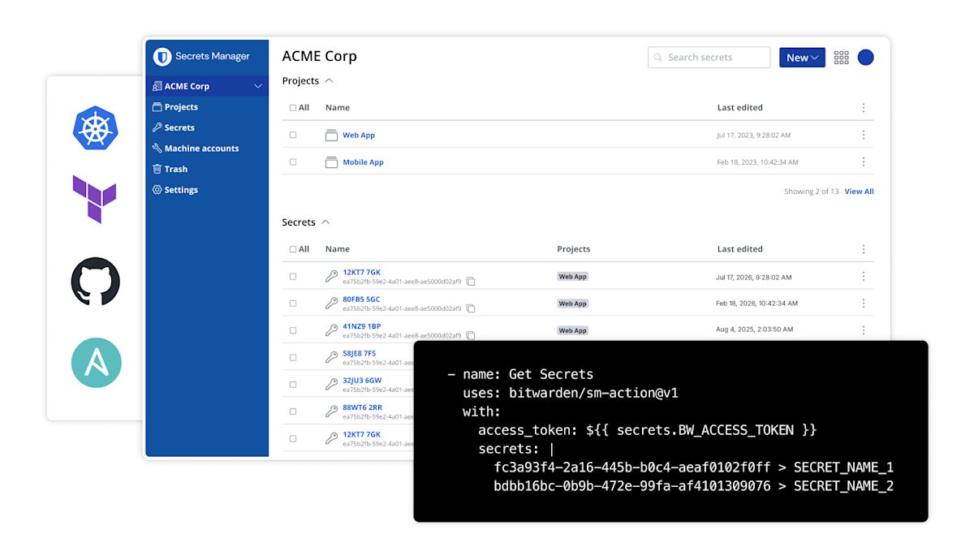The height and width of the screenshot is (560, 974).
Task: Collapse the Secrets section
Action: coord(327,222)
